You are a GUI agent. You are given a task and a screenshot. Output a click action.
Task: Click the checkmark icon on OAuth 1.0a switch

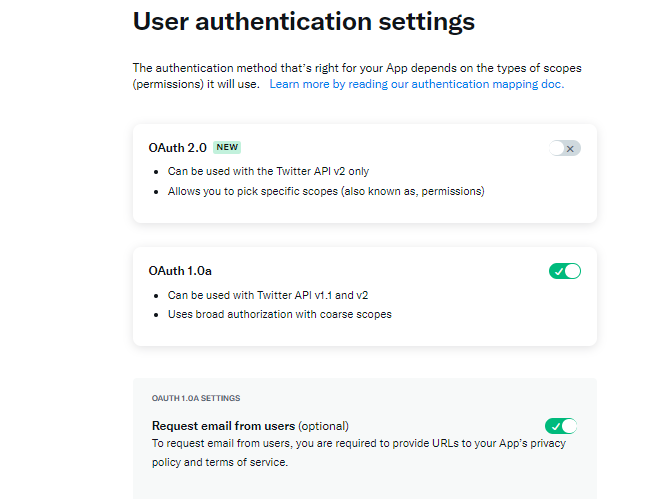pyautogui.click(x=557, y=271)
